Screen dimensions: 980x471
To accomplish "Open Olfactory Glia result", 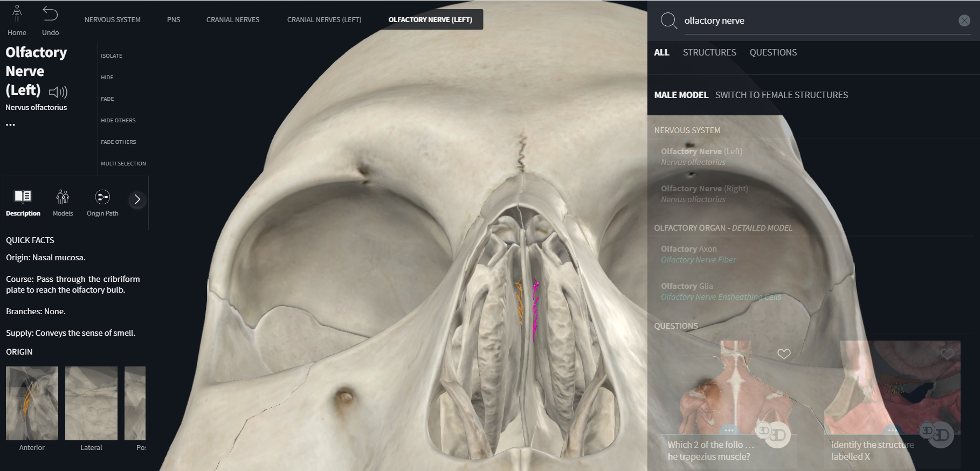I will [x=721, y=291].
